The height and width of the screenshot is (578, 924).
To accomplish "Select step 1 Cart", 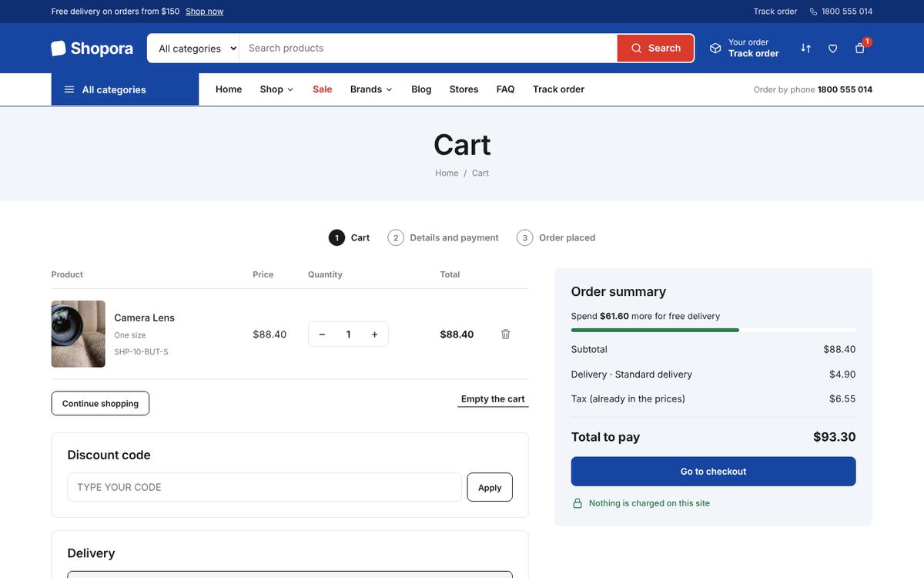I will 350,237.
